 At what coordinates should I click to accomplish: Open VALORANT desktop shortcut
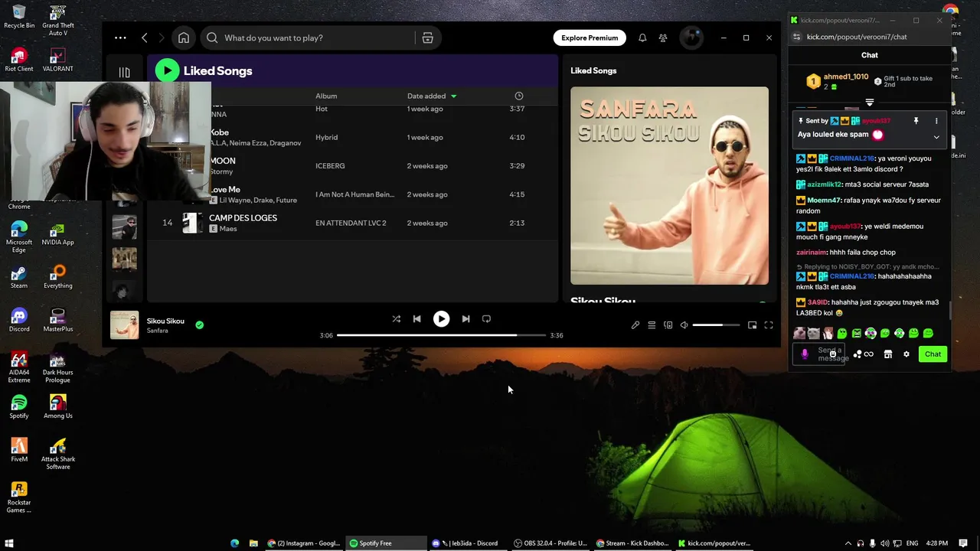click(x=57, y=60)
